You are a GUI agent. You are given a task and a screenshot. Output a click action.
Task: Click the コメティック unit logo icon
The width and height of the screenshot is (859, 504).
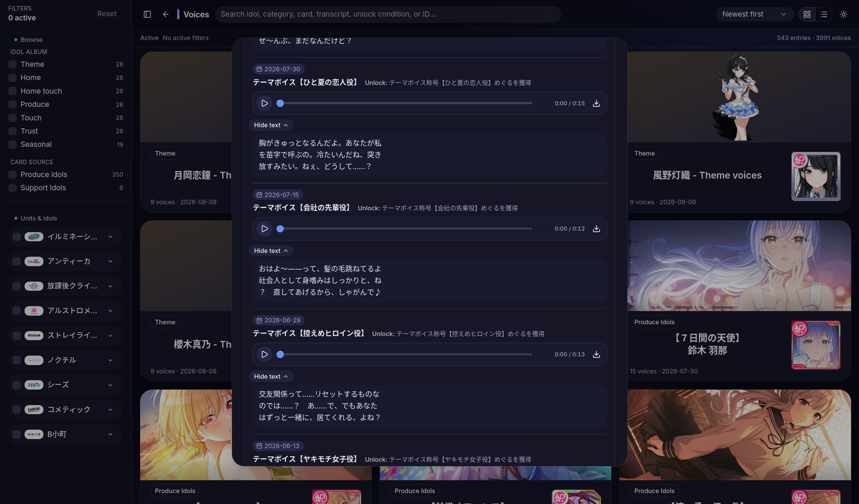click(34, 410)
